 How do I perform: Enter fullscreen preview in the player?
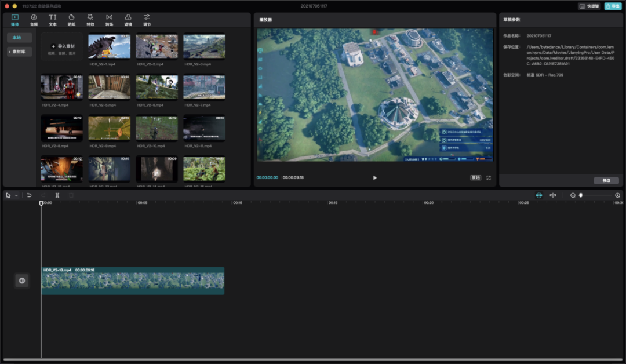pyautogui.click(x=489, y=177)
